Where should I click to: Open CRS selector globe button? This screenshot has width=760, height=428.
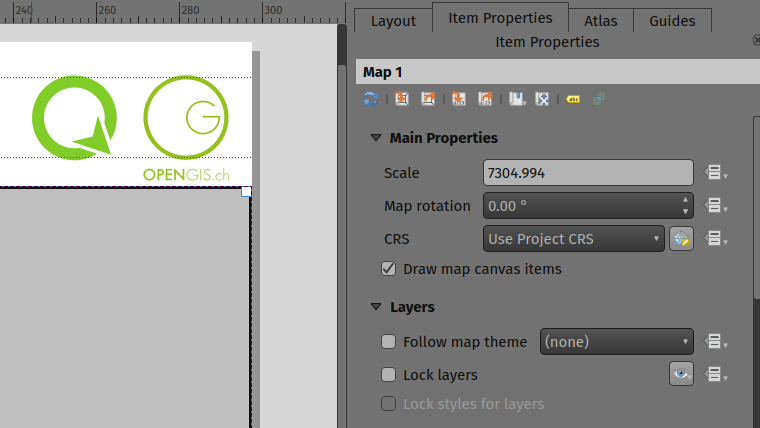681,238
